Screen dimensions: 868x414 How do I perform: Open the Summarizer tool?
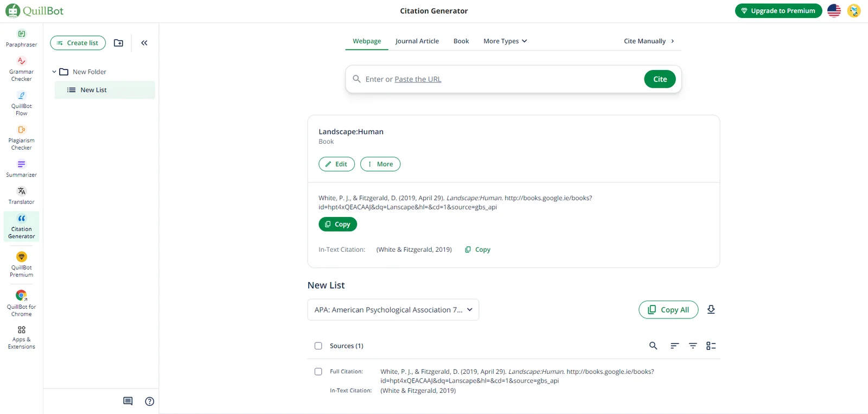21,168
